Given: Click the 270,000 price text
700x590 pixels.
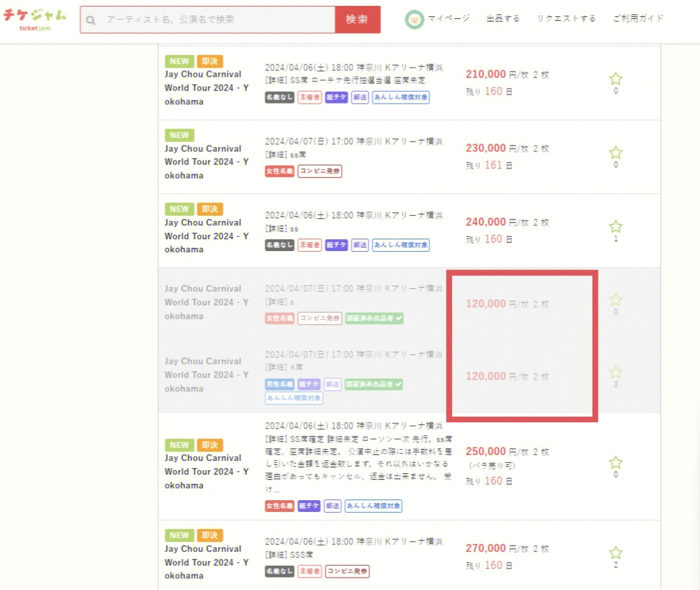Looking at the screenshot, I should (486, 549).
